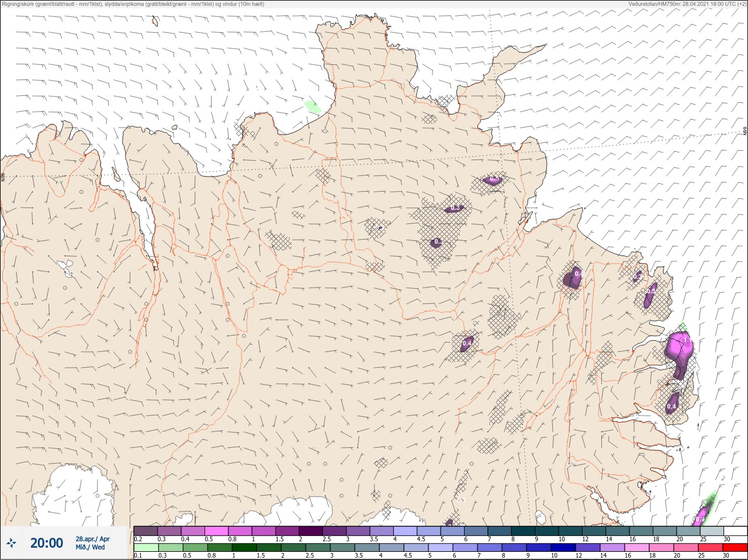Viewport: 748px width, 560px height.
Task: Click the "0.1" label under the lower legend row
Action: 138,556
